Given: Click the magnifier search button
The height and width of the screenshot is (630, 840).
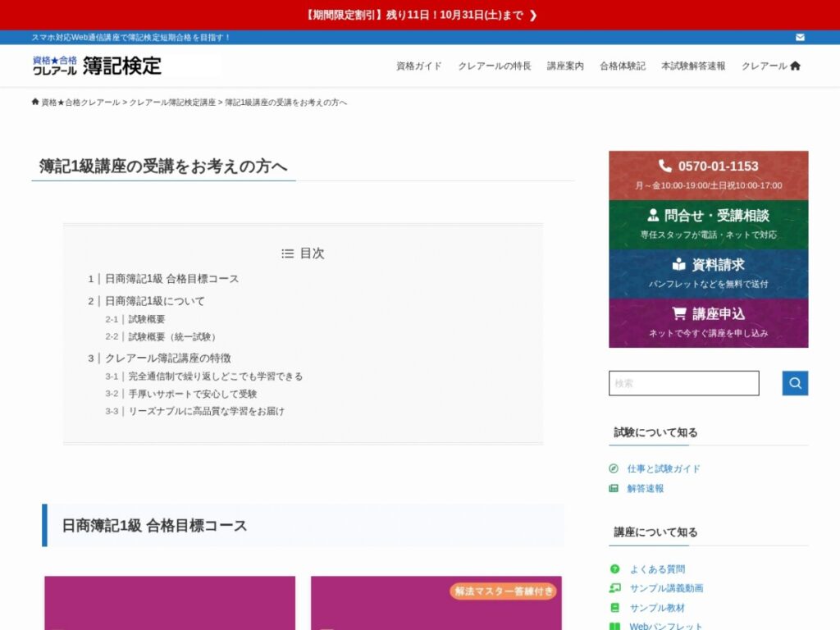Looking at the screenshot, I should click(x=795, y=383).
